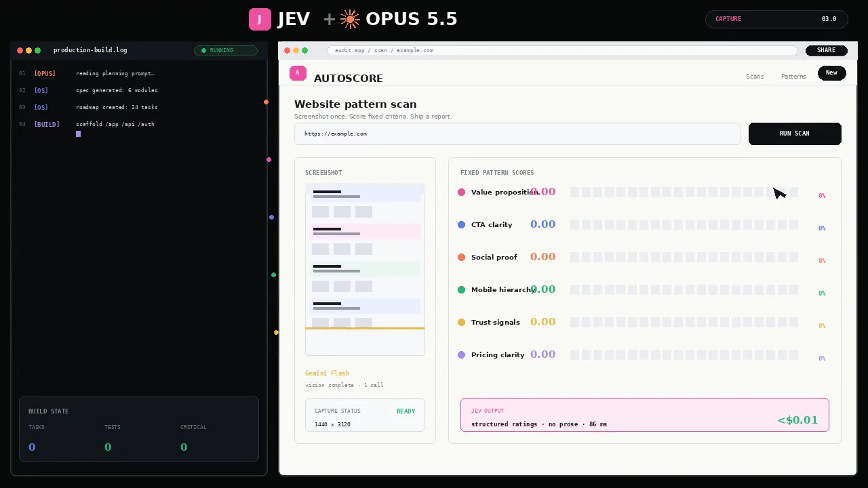The height and width of the screenshot is (488, 868).
Task: Open the Scans tab in Autoscore
Action: pyautogui.click(x=755, y=77)
